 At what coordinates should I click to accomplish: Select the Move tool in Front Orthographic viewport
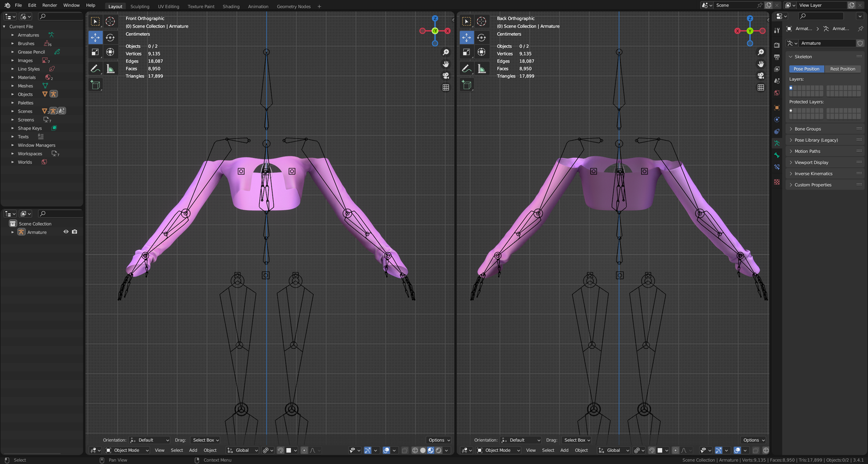coord(95,37)
